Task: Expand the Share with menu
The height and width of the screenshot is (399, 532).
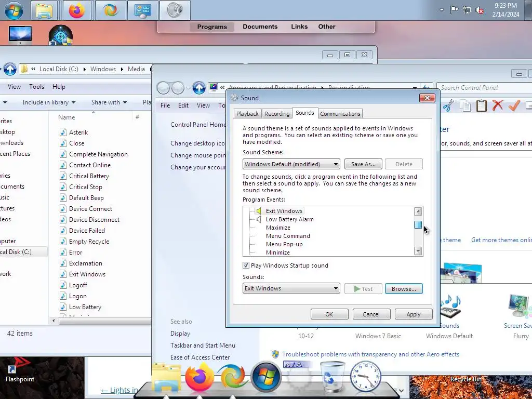Action: pyautogui.click(x=109, y=102)
